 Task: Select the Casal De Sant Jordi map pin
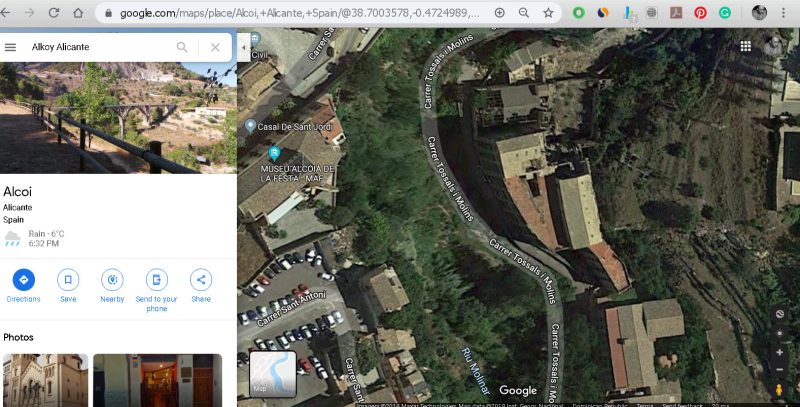click(250, 125)
